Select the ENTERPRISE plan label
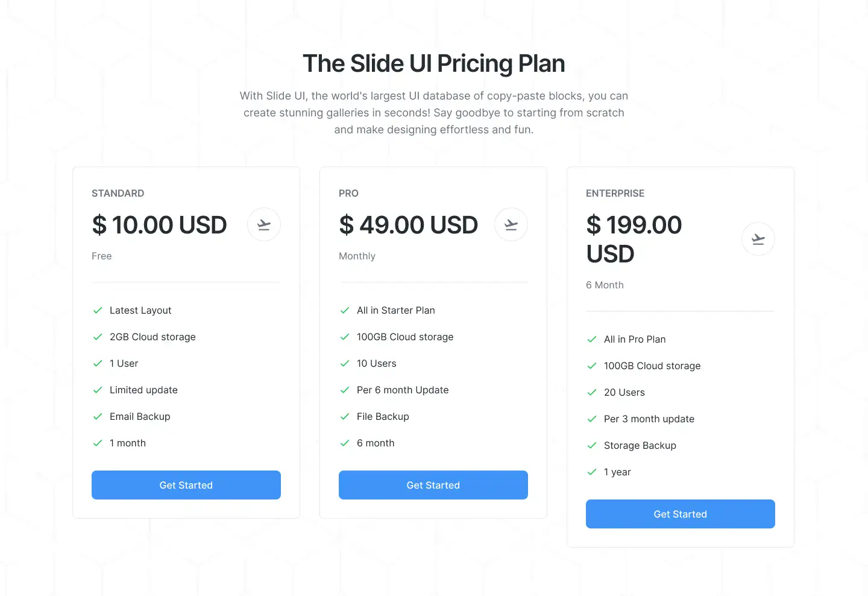Image resolution: width=868 pixels, height=596 pixels. tap(615, 193)
